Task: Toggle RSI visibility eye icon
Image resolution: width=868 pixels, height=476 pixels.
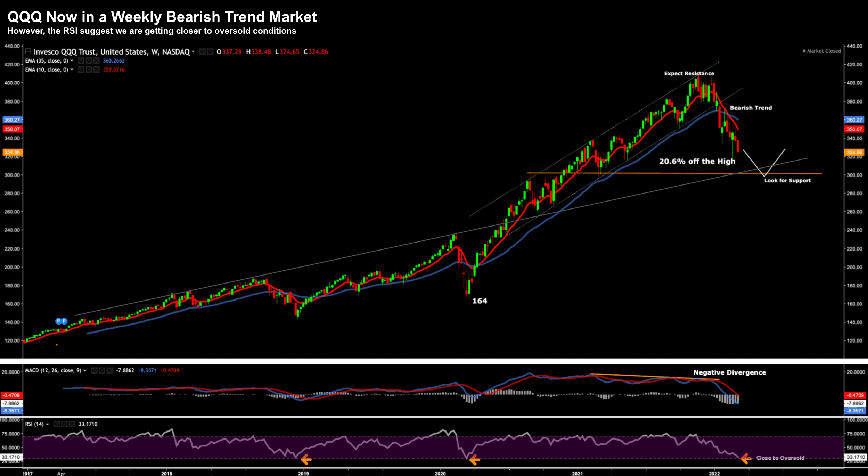Action: point(57,424)
